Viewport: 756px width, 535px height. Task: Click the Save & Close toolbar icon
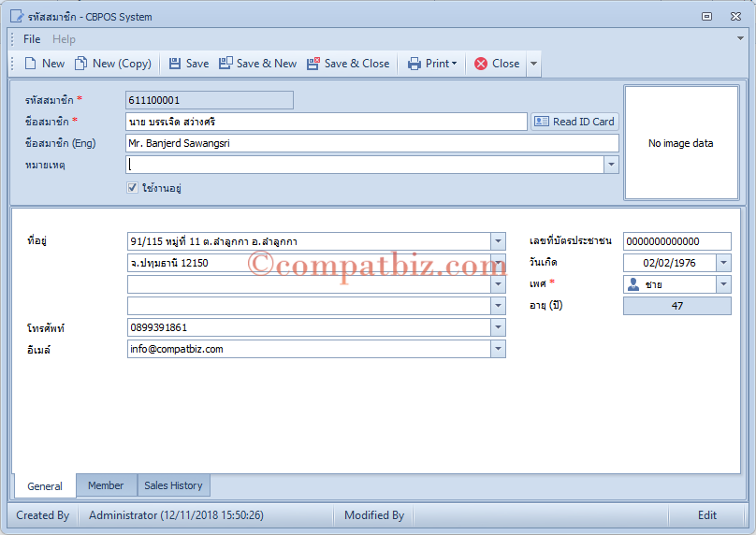[x=313, y=64]
